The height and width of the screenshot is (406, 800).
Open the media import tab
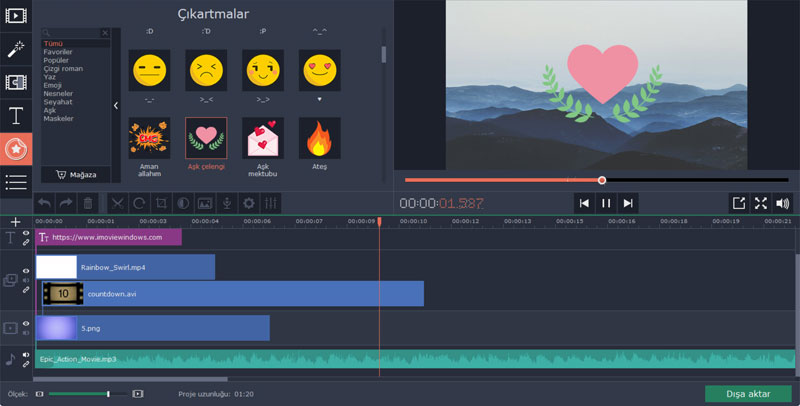click(16, 15)
